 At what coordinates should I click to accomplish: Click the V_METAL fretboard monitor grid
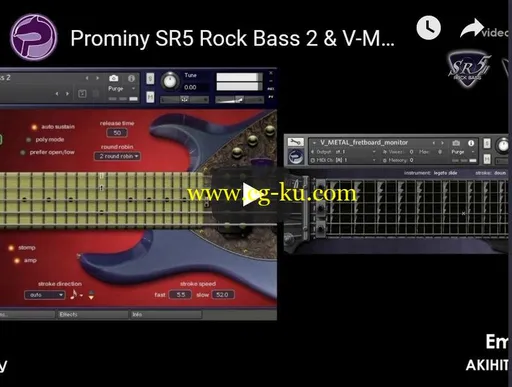[x=417, y=209]
